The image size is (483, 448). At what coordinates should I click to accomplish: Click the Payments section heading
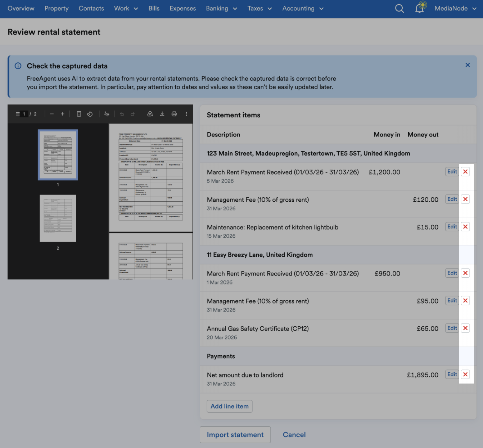221,356
